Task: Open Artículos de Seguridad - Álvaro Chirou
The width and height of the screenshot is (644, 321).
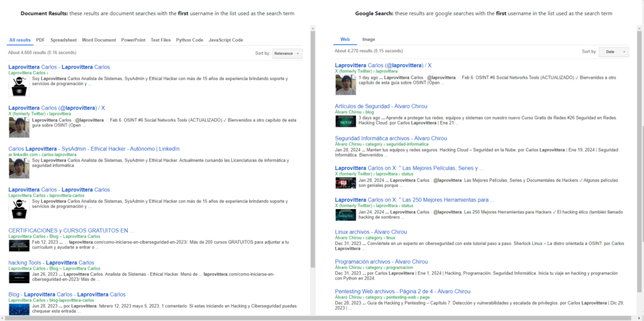Action: [380, 106]
